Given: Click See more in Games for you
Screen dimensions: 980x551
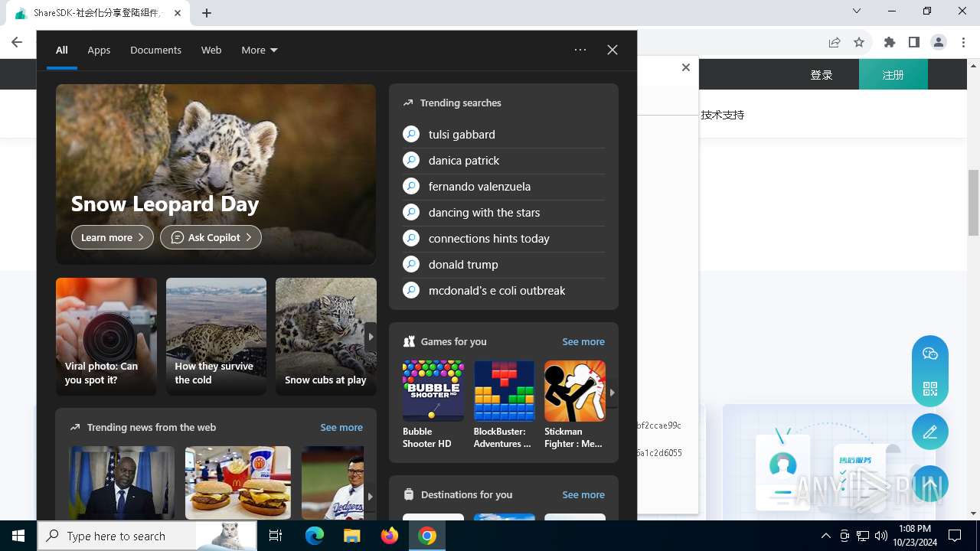Looking at the screenshot, I should click(x=583, y=341).
